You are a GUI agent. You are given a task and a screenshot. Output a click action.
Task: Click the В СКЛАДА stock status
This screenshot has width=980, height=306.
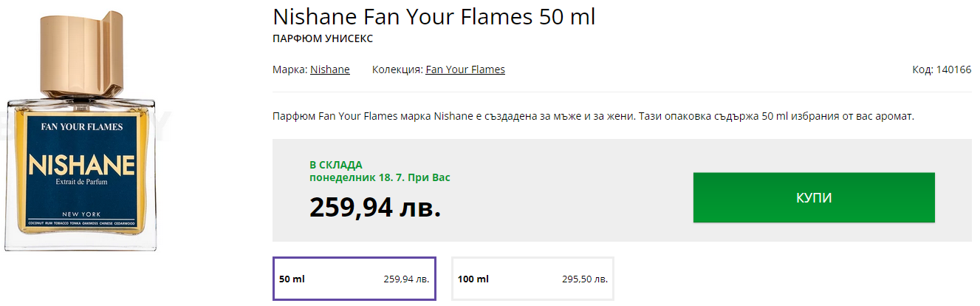pos(336,165)
